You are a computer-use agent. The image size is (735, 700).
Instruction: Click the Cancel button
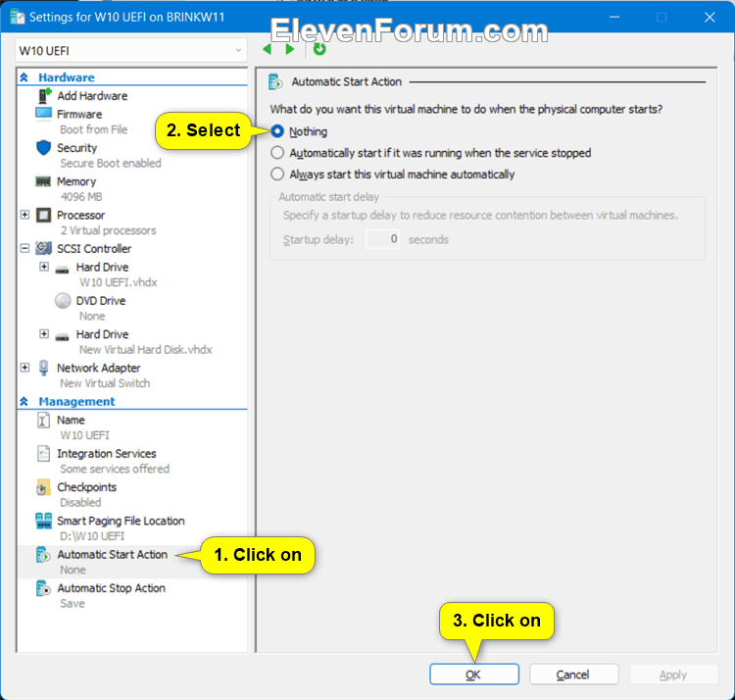click(x=573, y=675)
